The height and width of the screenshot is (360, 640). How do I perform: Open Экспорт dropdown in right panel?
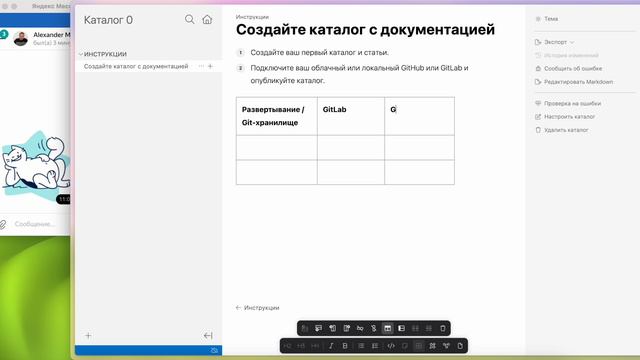[x=555, y=42]
